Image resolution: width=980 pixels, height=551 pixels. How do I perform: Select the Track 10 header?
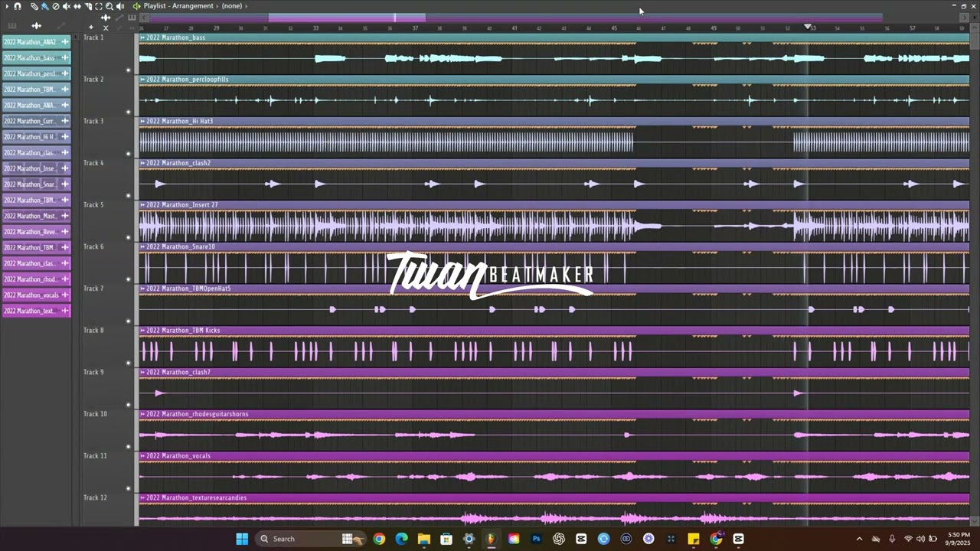106,431
